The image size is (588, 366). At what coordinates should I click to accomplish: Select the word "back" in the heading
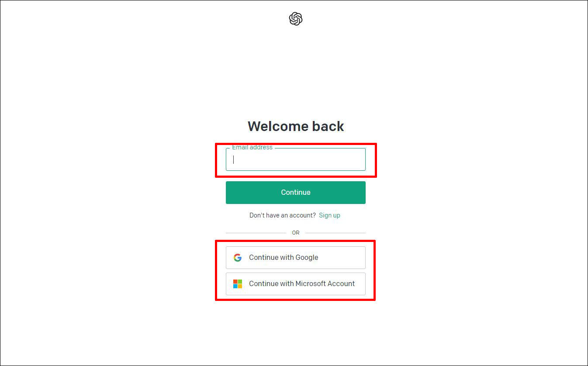[328, 126]
